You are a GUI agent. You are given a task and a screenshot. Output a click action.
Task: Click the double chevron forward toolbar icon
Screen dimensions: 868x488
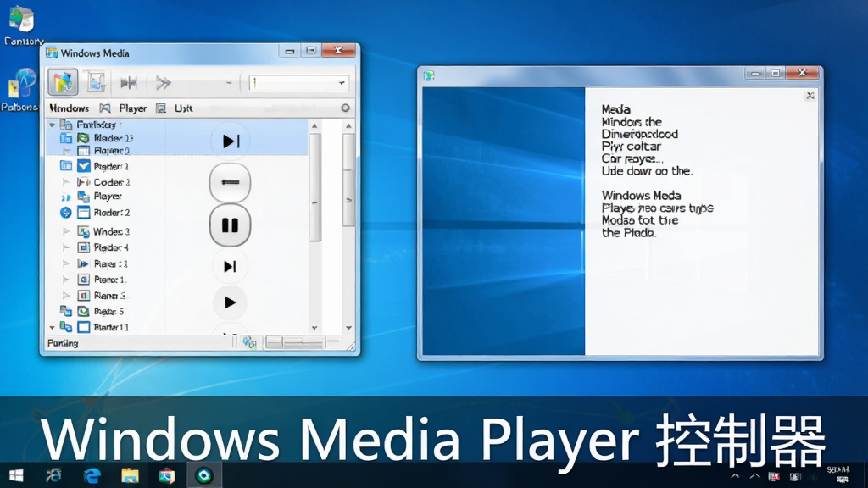point(164,83)
